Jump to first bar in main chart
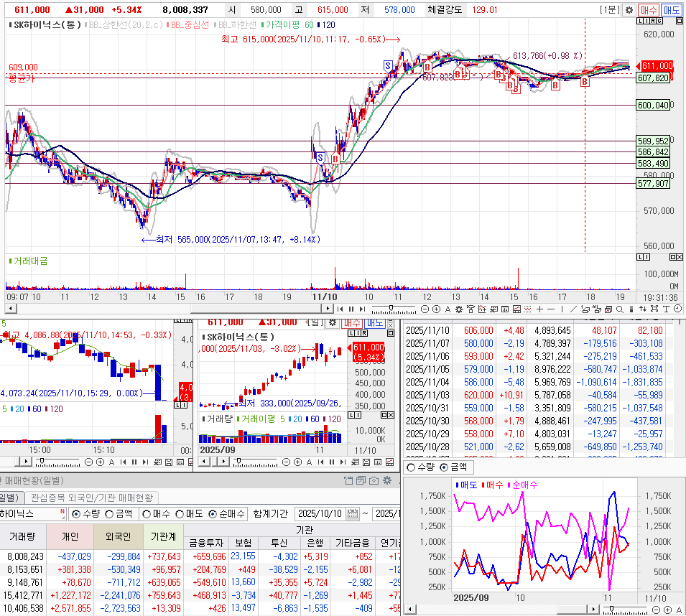The width and height of the screenshot is (686, 616). point(340,309)
